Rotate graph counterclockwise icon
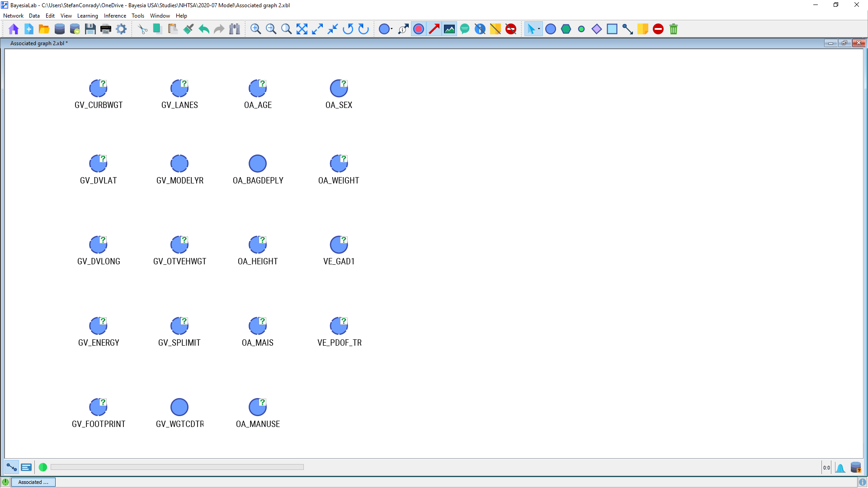 click(x=348, y=29)
